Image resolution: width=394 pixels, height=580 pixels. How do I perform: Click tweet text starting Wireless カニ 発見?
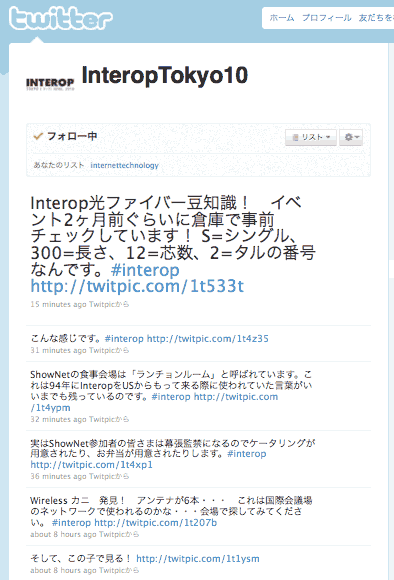pos(171,511)
